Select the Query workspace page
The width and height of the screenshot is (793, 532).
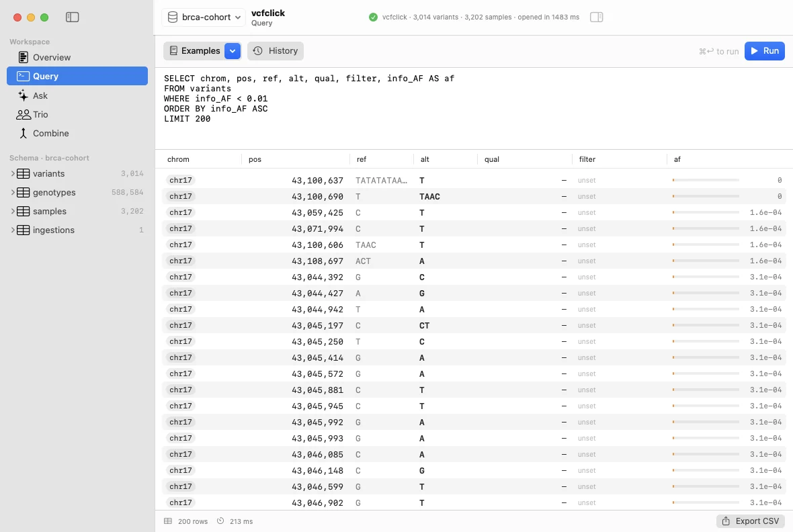77,76
